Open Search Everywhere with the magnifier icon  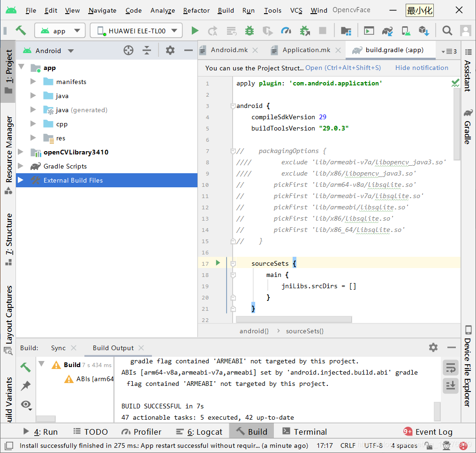[447, 31]
